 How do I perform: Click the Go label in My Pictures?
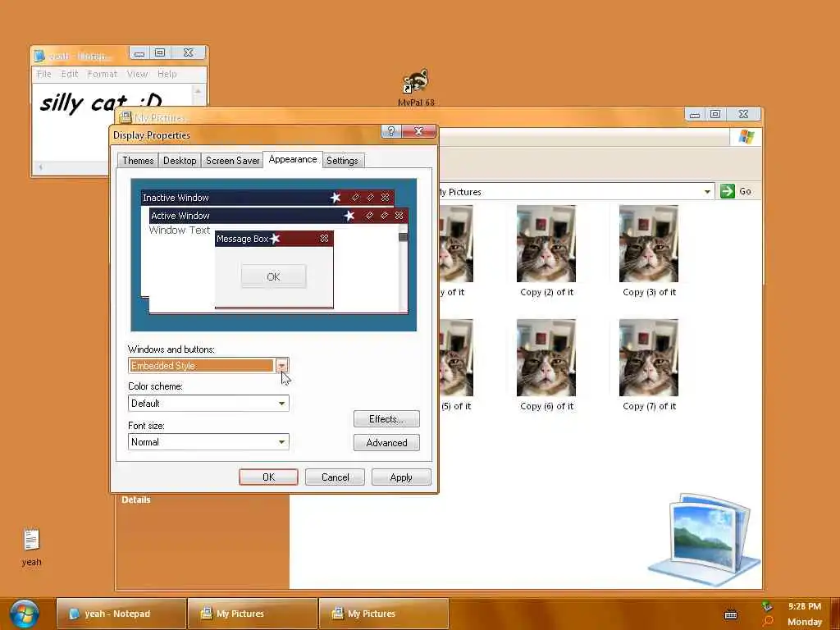pos(745,191)
